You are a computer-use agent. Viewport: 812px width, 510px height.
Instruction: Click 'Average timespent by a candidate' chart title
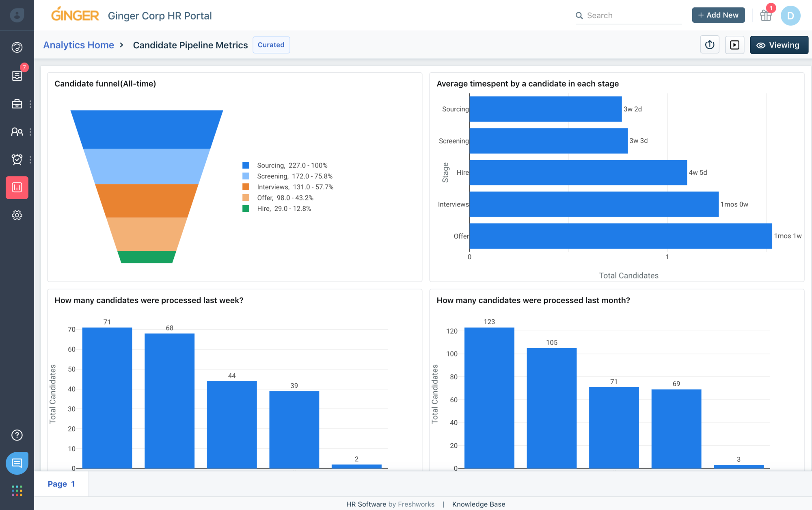click(527, 84)
